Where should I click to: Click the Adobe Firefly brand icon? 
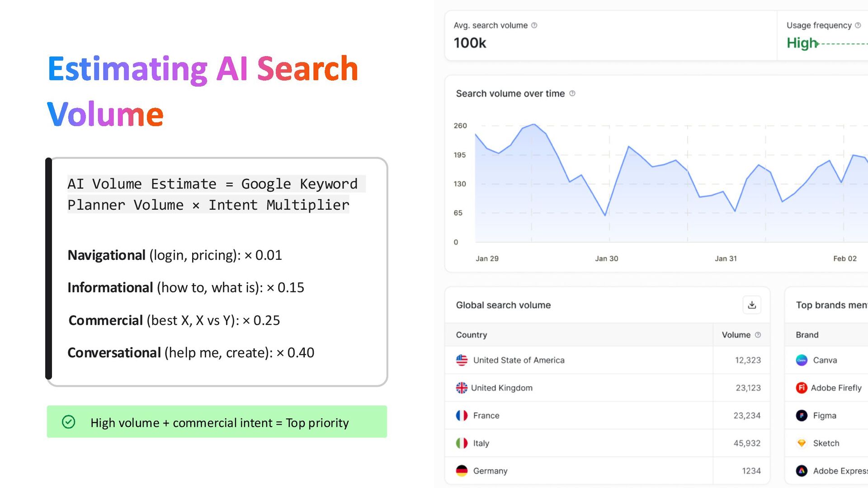802,388
